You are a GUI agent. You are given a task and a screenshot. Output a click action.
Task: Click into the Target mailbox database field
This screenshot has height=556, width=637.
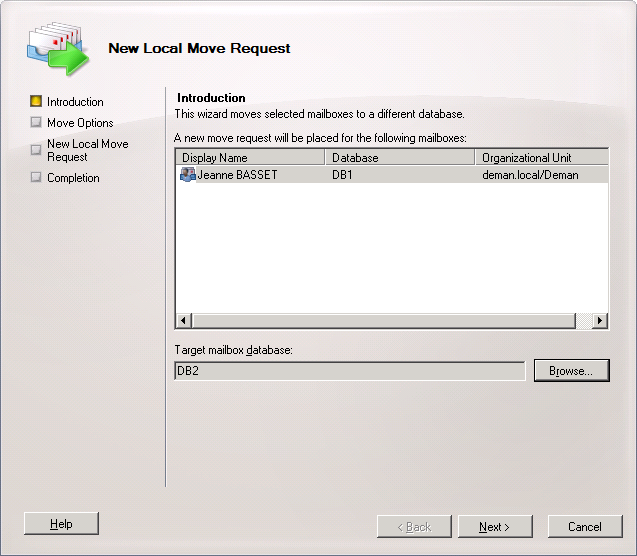(350, 371)
